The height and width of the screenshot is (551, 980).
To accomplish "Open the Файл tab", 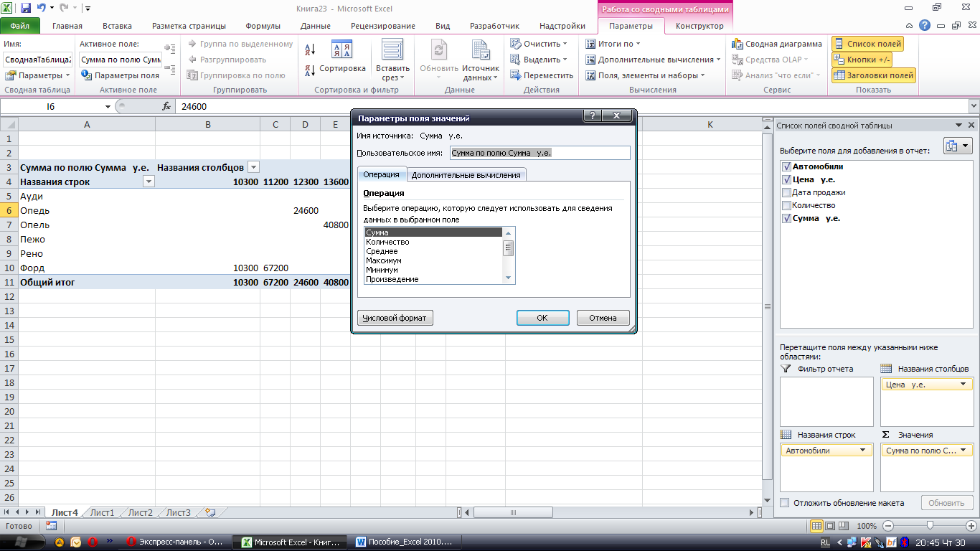I will tap(20, 26).
